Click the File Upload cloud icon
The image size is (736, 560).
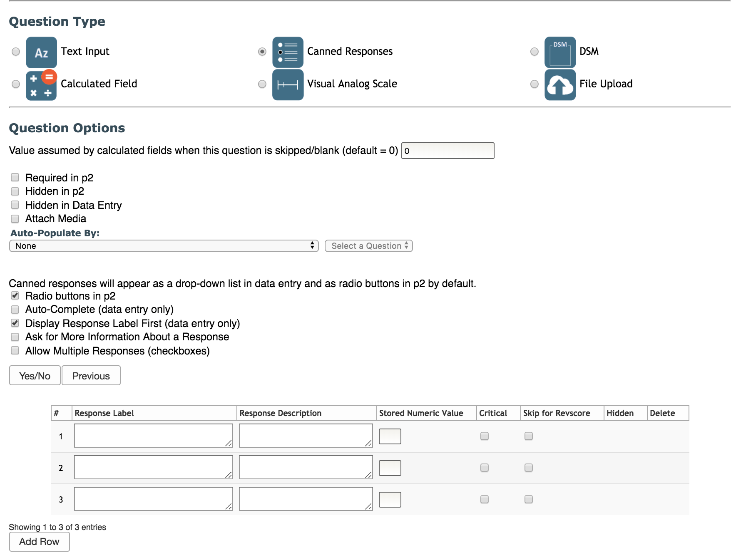(559, 84)
